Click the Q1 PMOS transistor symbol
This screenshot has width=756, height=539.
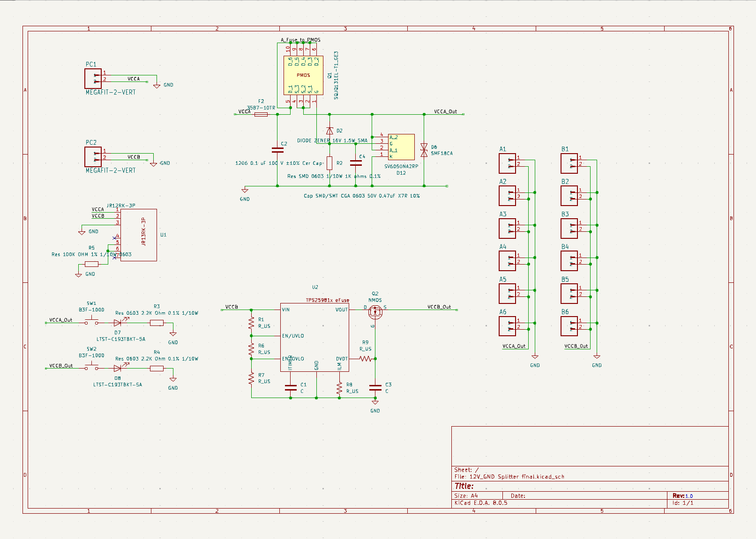point(303,75)
